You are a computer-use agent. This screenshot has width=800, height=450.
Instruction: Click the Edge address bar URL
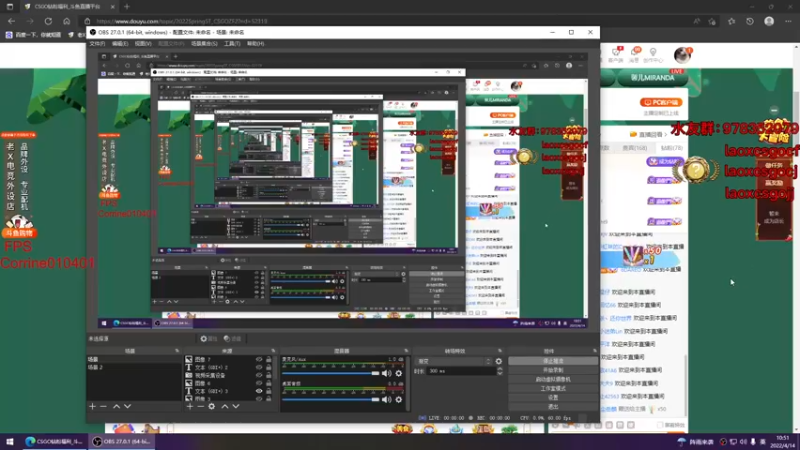point(182,21)
